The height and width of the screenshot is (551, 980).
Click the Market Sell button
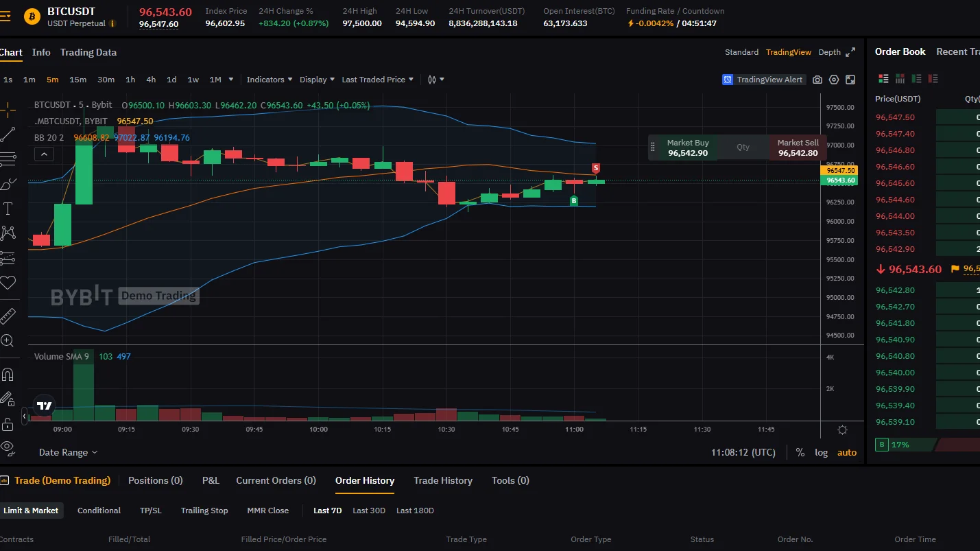tap(798, 148)
